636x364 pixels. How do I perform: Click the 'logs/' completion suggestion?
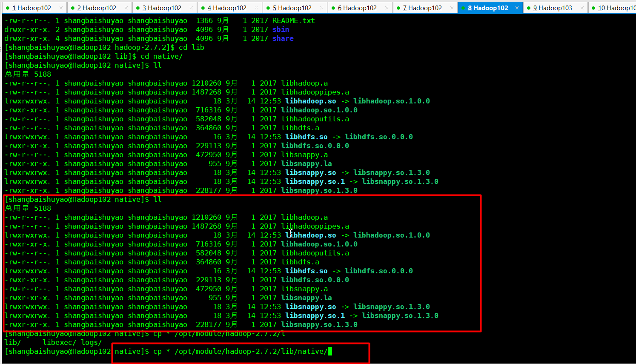(92, 342)
